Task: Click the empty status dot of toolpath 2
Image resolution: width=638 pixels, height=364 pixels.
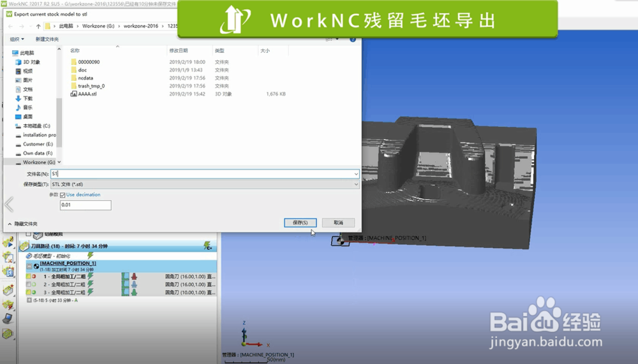Action: click(34, 284)
